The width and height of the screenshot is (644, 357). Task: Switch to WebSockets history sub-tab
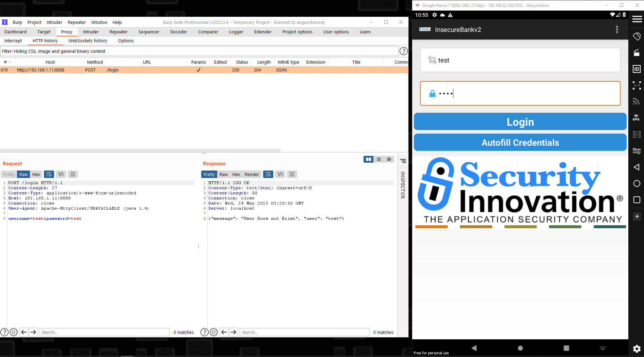tap(88, 40)
